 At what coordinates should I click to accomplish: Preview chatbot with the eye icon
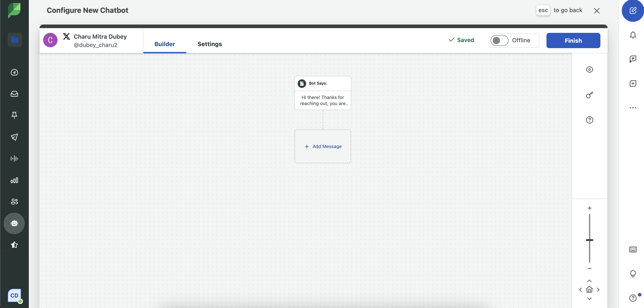[589, 70]
